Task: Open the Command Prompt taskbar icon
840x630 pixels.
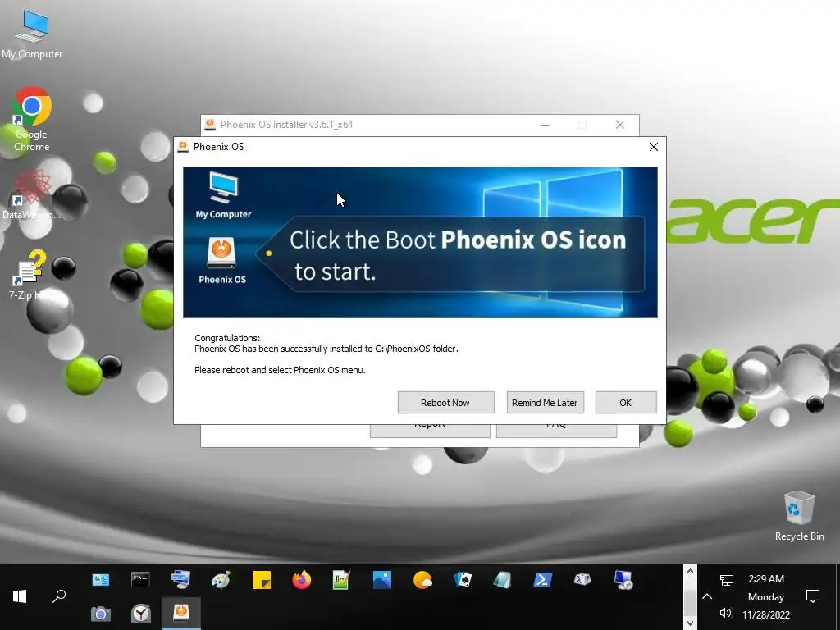Action: (x=140, y=580)
